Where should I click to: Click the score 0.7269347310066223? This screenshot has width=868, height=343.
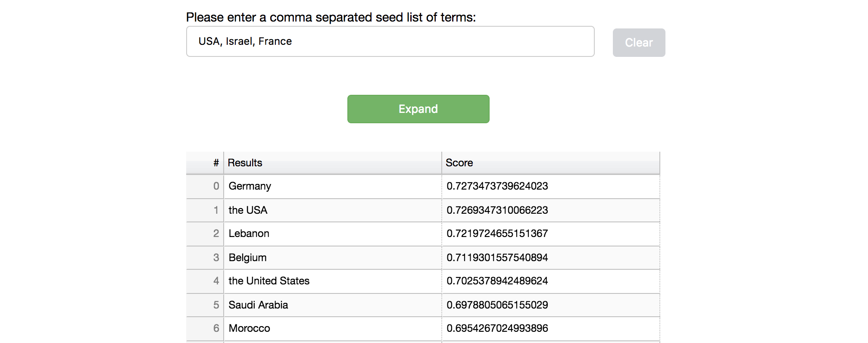(x=497, y=210)
